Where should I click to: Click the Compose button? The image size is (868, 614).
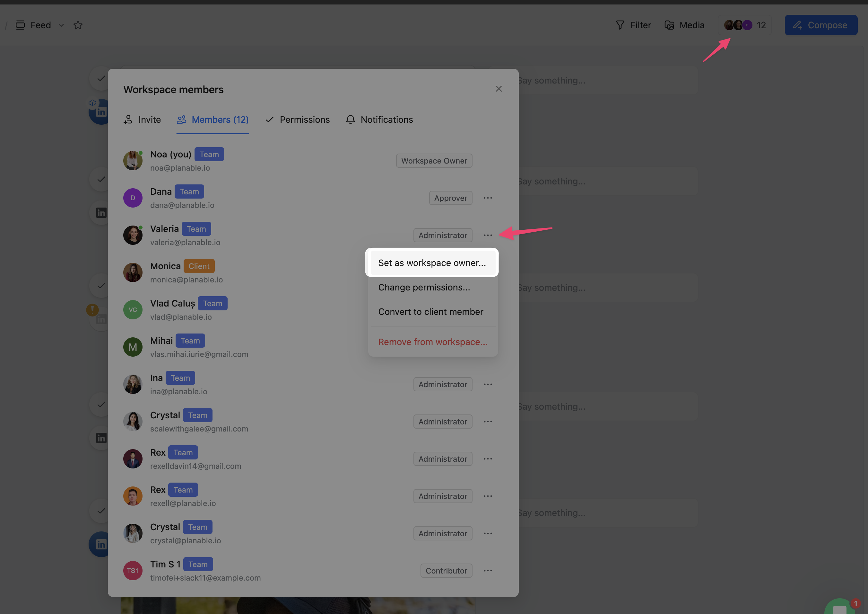pos(821,25)
